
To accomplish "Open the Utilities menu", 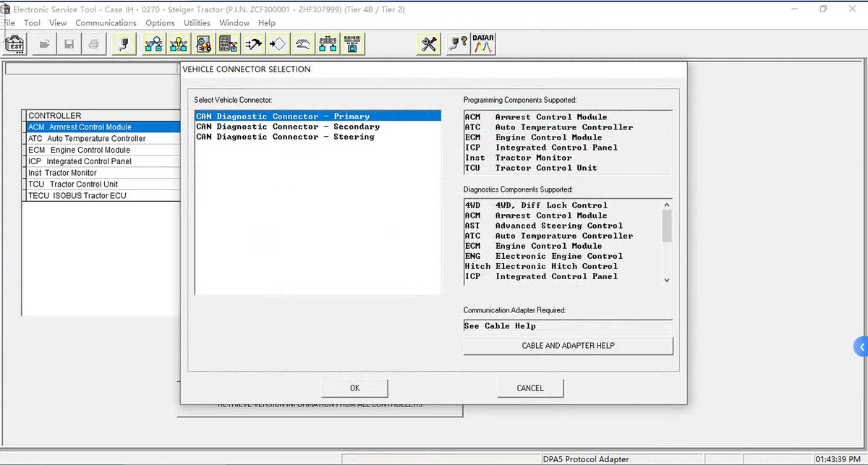I will tap(197, 23).
